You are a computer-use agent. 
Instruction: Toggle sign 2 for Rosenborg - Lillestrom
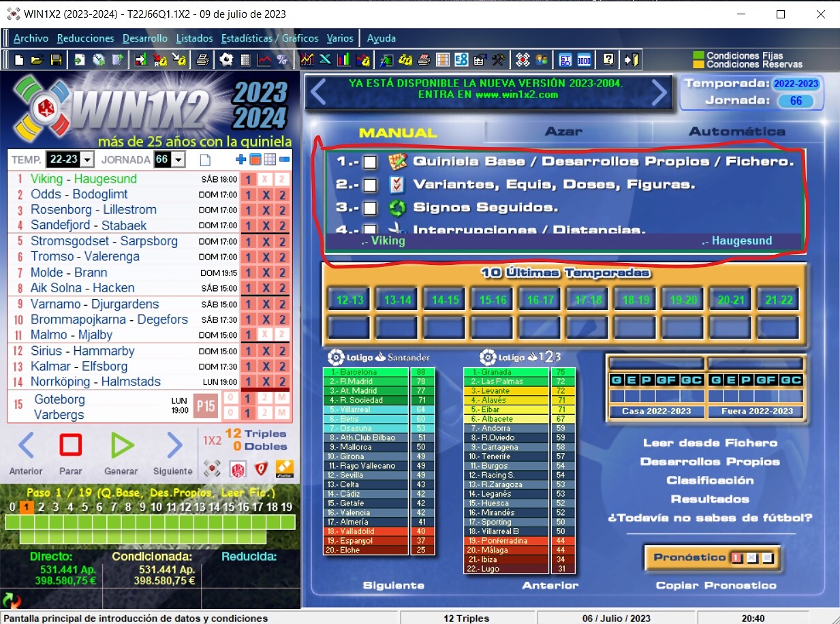pyautogui.click(x=282, y=211)
